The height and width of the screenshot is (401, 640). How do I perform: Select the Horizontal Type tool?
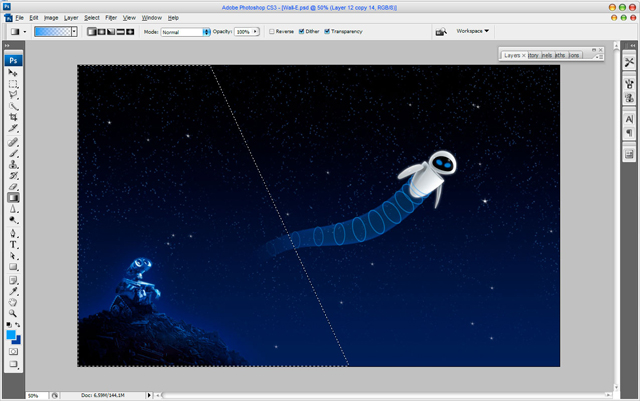pyautogui.click(x=13, y=245)
